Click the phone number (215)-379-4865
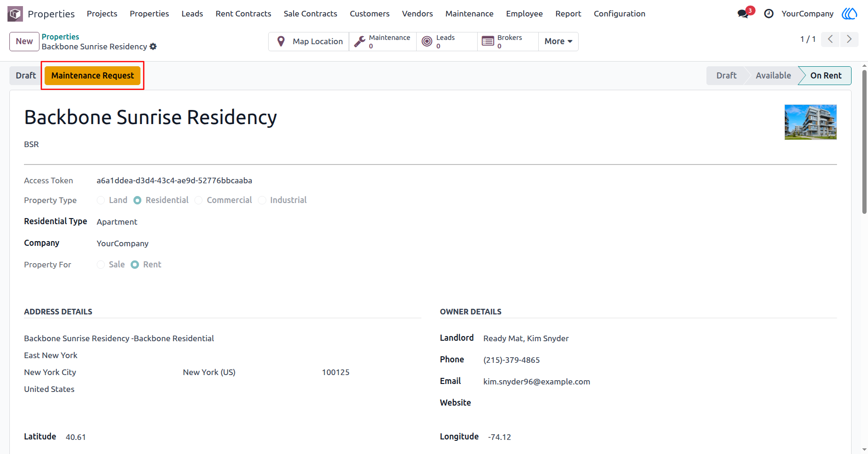 coord(512,360)
